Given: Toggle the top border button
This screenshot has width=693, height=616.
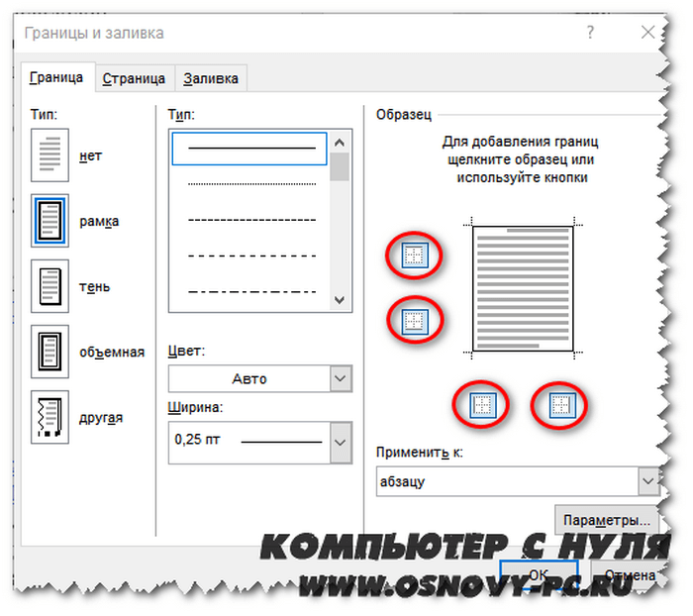Looking at the screenshot, I should pos(415,256).
